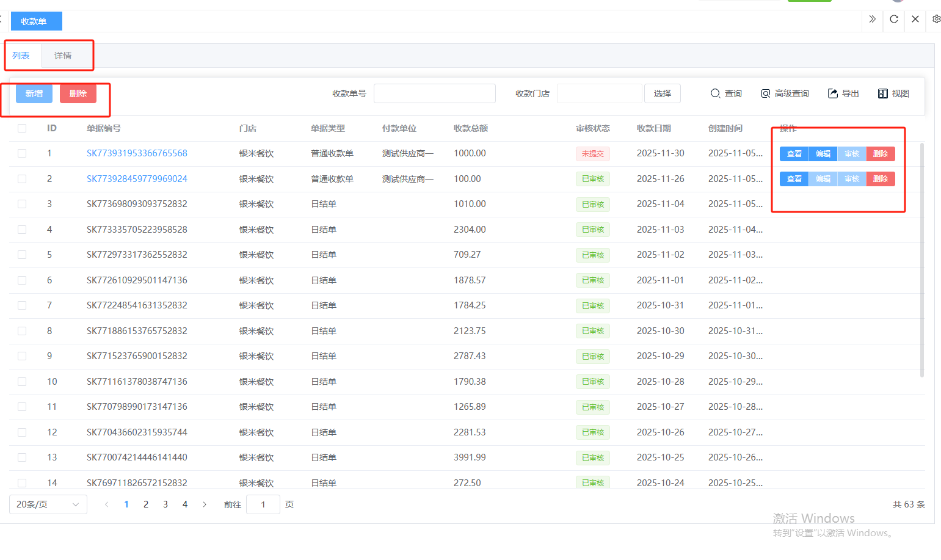Click the refresh icon in tab bar

893,19
